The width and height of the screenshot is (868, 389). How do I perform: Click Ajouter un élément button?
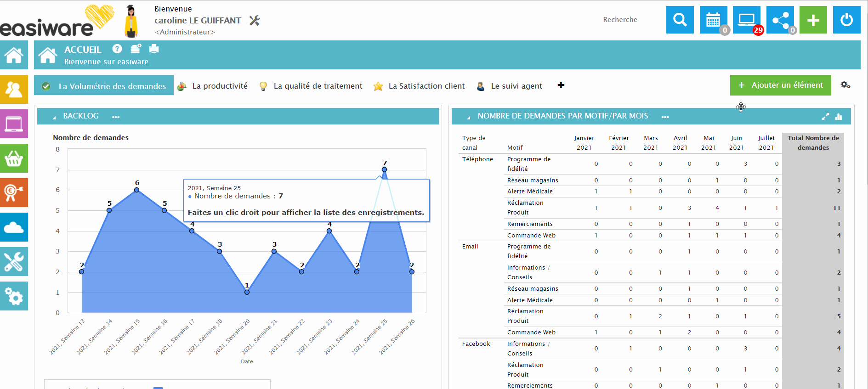click(780, 85)
